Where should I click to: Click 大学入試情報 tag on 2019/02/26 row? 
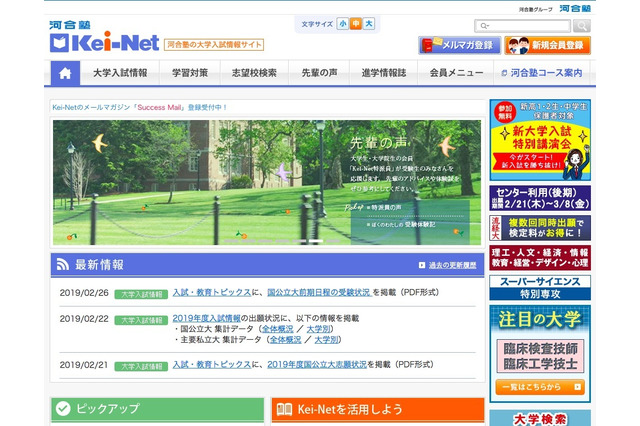coord(141,294)
